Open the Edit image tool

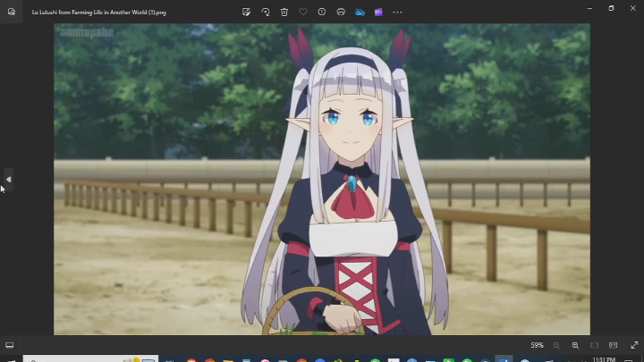click(x=246, y=12)
